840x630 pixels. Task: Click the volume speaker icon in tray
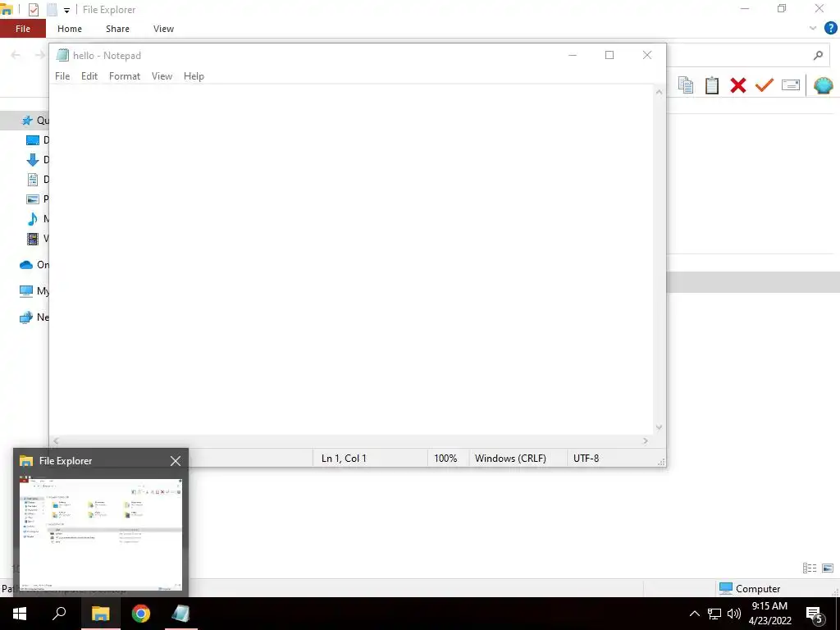734,614
